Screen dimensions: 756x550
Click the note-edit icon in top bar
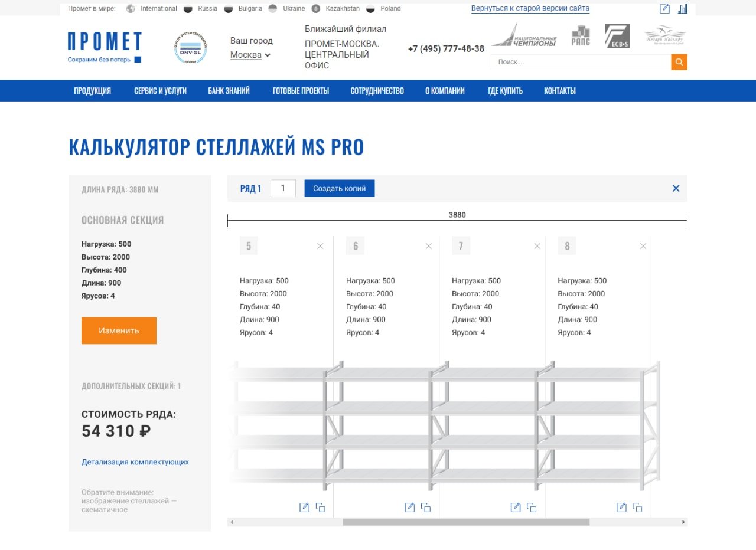point(665,9)
